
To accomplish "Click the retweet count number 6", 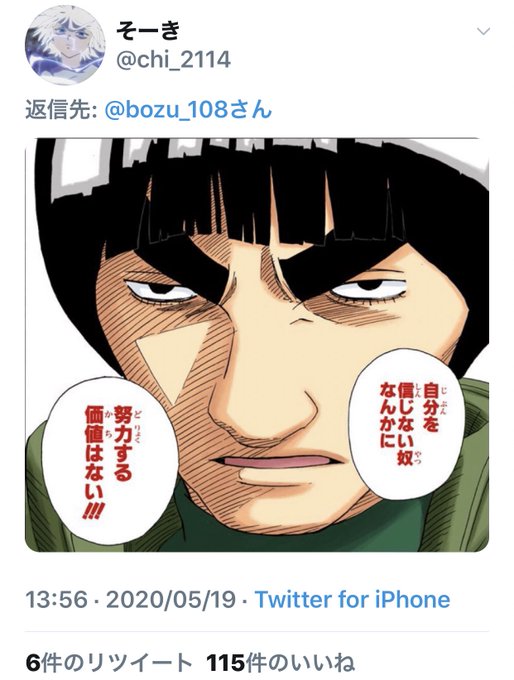I will click(x=33, y=662).
